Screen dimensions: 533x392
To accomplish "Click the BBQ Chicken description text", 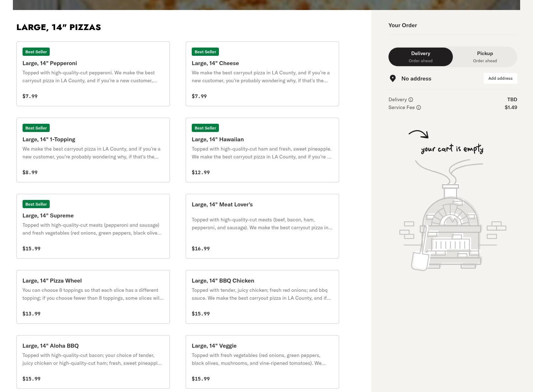I will pyautogui.click(x=261, y=294).
